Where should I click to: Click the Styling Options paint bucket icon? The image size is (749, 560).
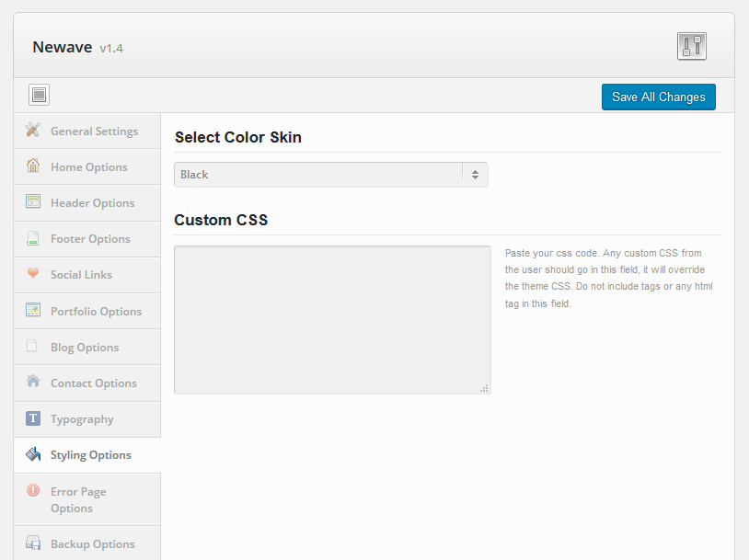(x=33, y=454)
